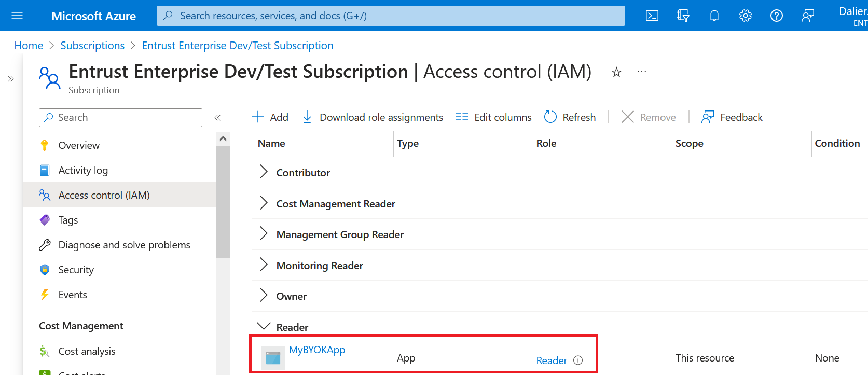Click Download role assignments
Image resolution: width=868 pixels, height=375 pixels.
tap(373, 117)
